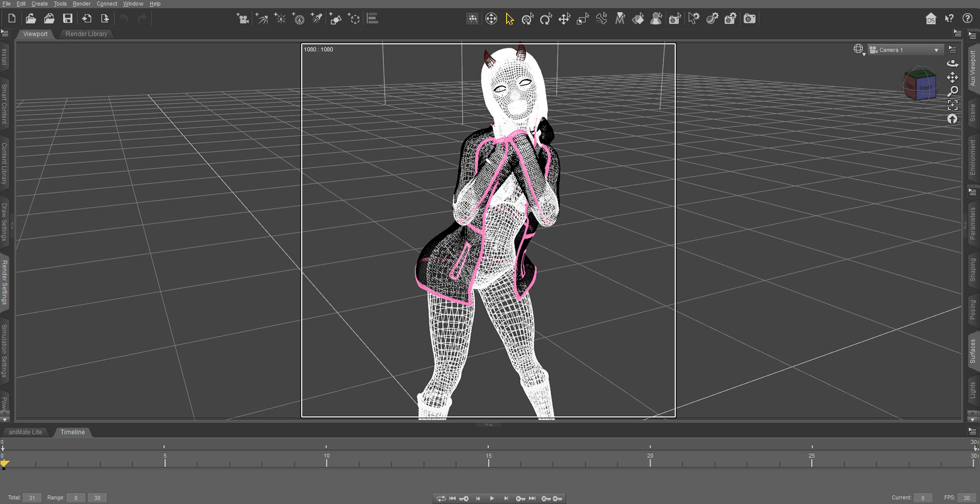Click the viewport orbit icon
This screenshot has width=980, height=504.
pos(952,64)
